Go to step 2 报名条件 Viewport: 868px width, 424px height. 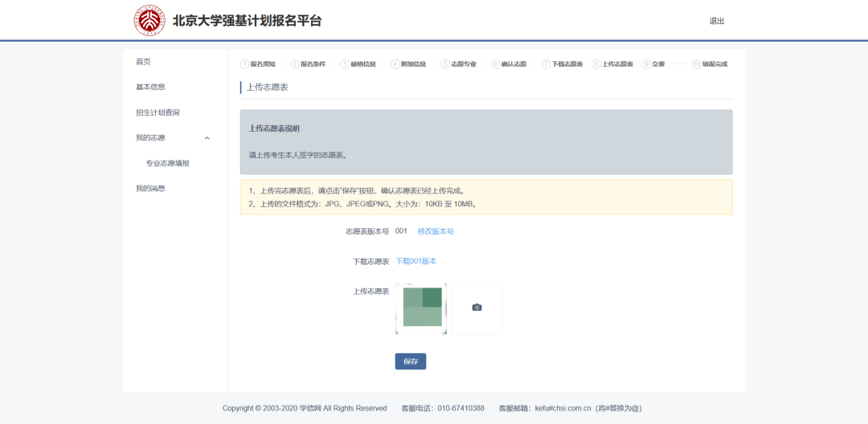click(x=309, y=64)
